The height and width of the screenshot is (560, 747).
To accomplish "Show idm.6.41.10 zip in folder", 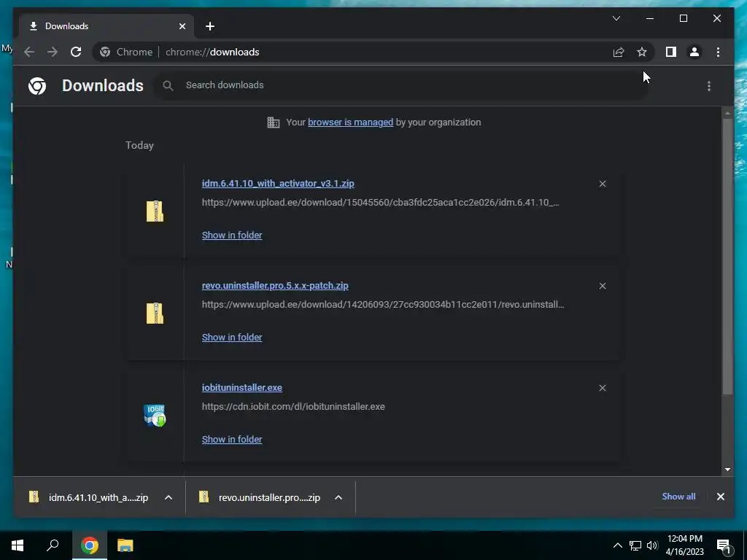I will click(x=232, y=236).
